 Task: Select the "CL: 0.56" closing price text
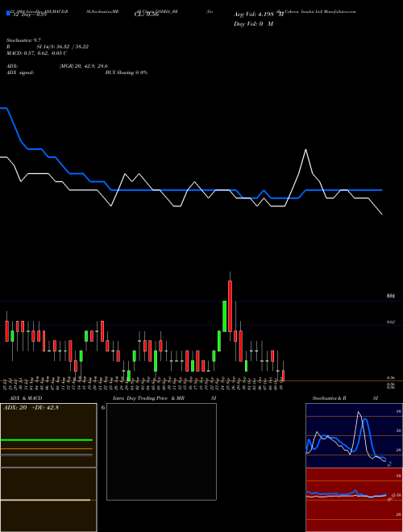click(147, 15)
